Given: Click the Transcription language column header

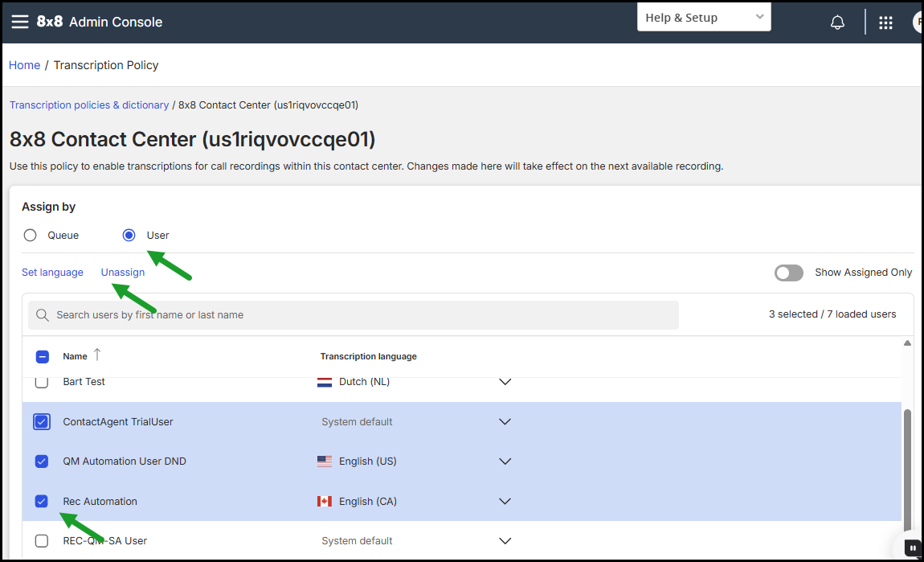Looking at the screenshot, I should pyautogui.click(x=368, y=356).
